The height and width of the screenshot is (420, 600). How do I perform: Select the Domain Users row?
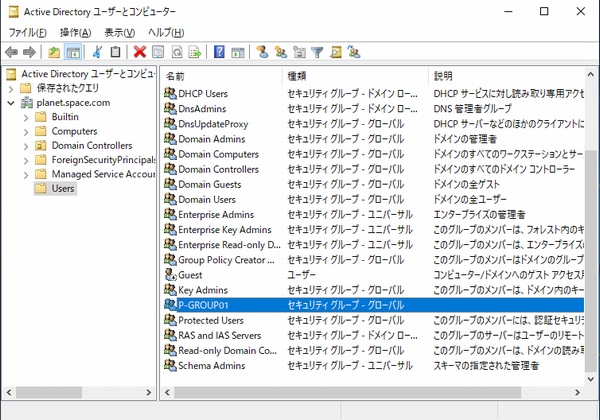click(373, 199)
